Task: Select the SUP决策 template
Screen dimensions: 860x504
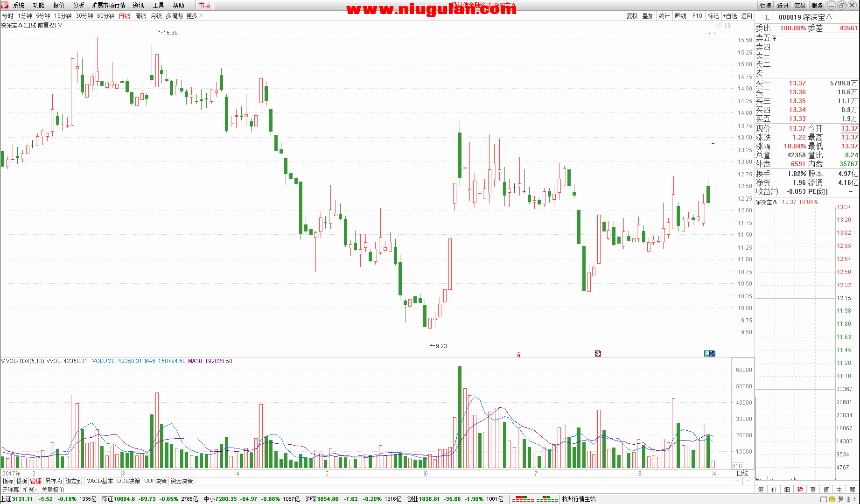Action: tap(155, 481)
